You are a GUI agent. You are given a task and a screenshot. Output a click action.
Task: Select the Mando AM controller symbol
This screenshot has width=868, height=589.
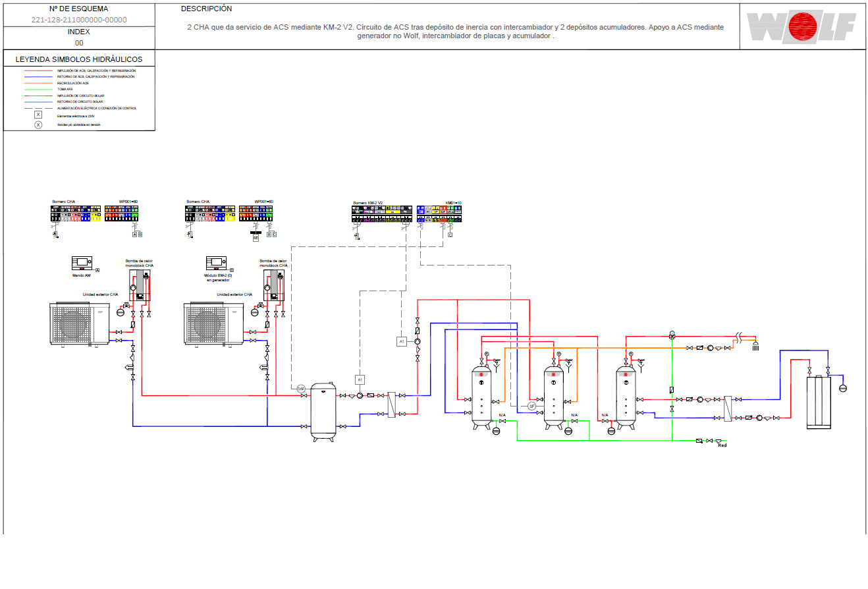pos(82,264)
